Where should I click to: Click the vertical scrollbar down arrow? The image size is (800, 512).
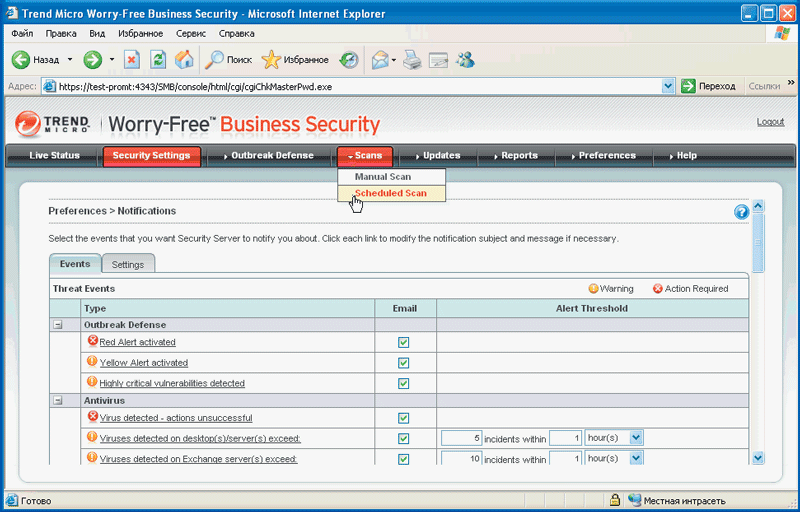[757, 457]
